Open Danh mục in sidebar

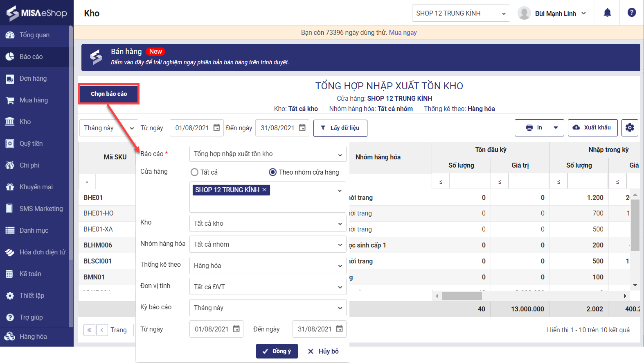[x=34, y=230]
